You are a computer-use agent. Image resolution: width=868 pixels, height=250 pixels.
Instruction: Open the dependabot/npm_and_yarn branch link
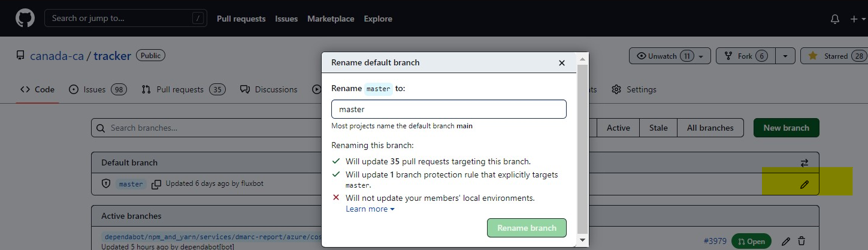pyautogui.click(x=212, y=237)
